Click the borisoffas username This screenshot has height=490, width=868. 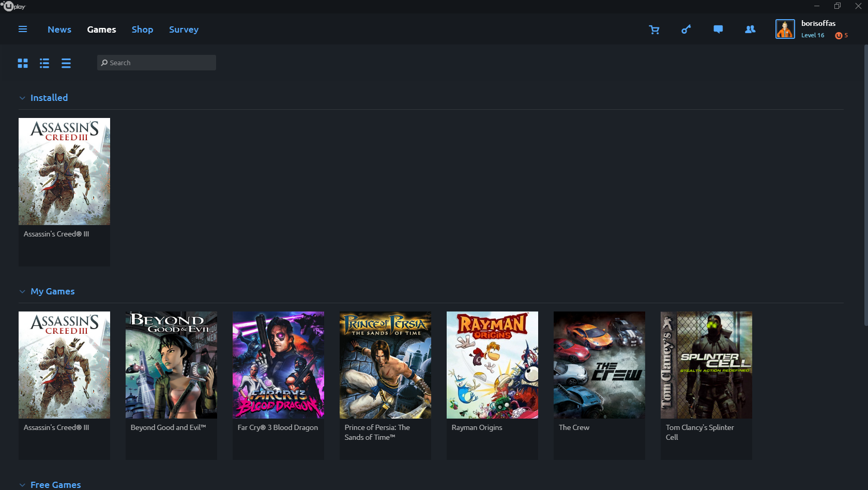point(818,23)
